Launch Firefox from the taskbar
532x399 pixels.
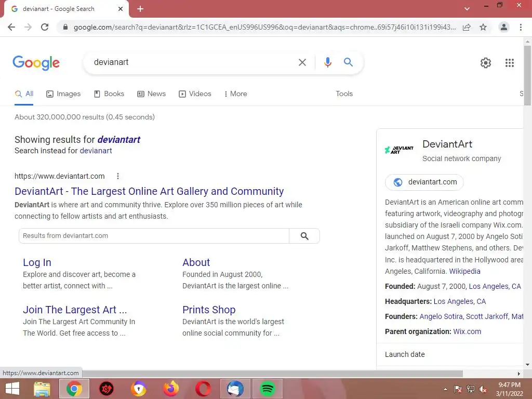[170, 389]
